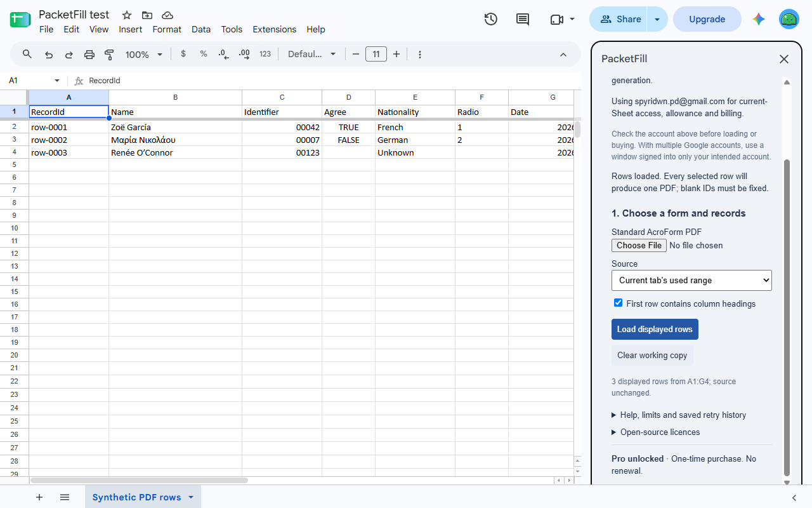Click the Upgrade button
This screenshot has width=812, height=508.
pos(707,19)
